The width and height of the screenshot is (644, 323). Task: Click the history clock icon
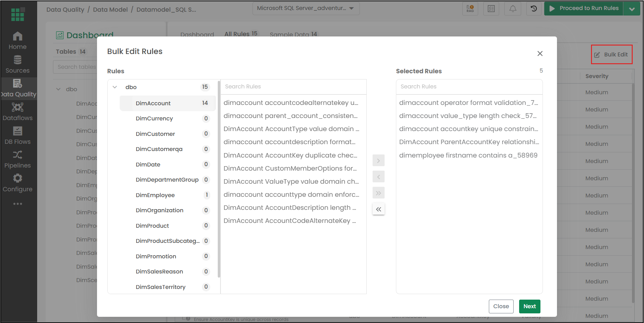coord(534,9)
